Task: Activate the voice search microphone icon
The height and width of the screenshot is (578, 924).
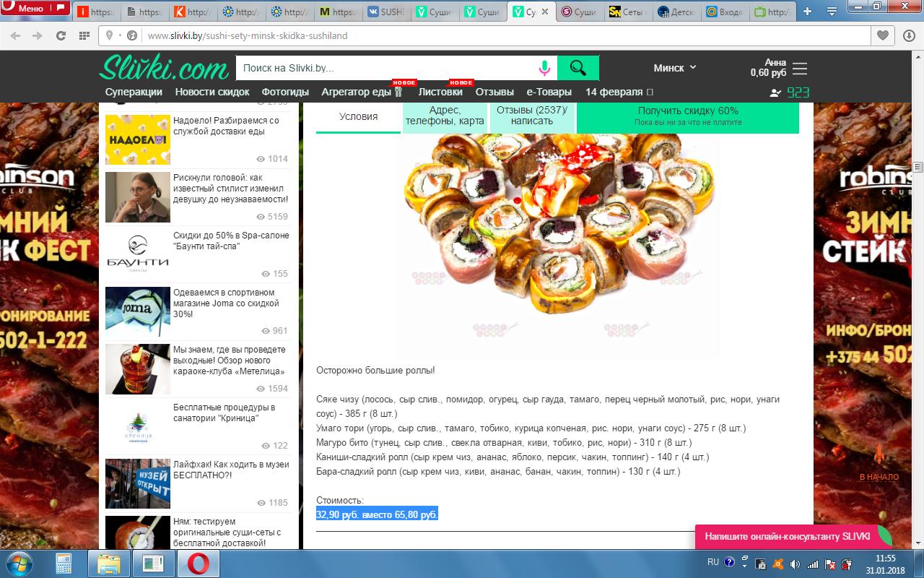Action: (544, 68)
